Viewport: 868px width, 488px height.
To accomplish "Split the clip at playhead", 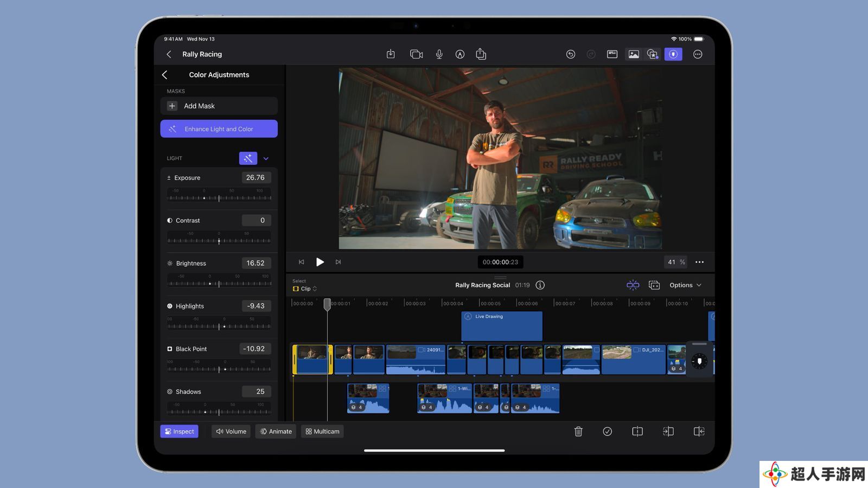I will [x=637, y=432].
